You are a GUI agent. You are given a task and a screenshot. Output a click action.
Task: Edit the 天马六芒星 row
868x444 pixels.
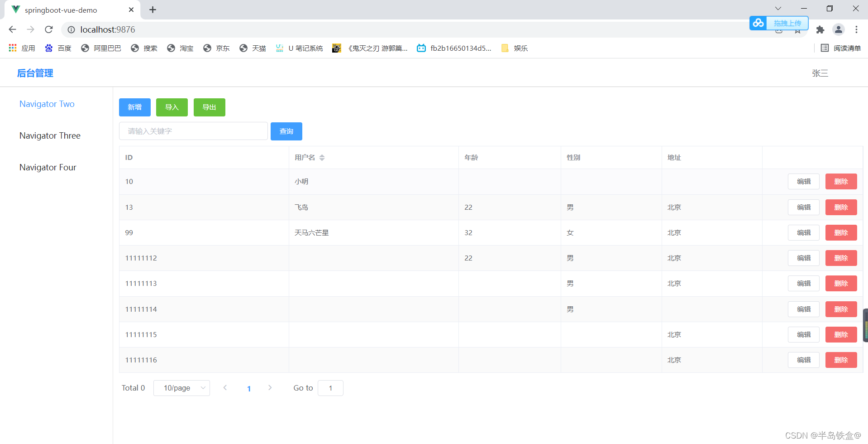804,232
